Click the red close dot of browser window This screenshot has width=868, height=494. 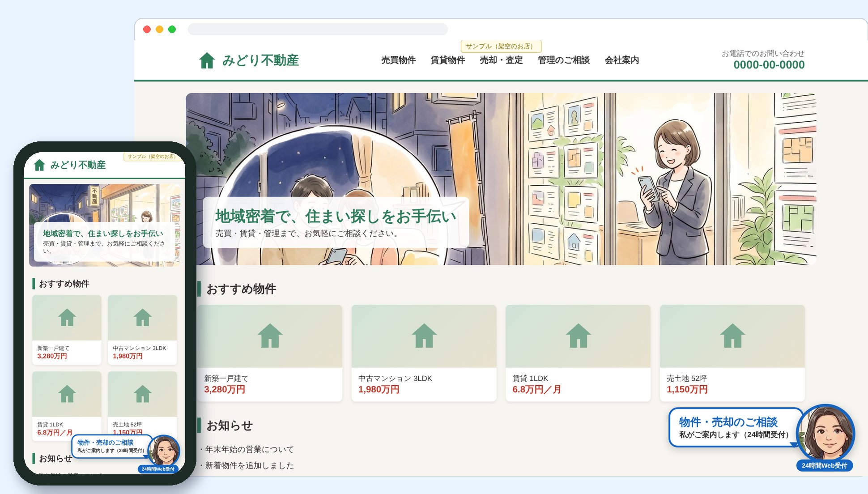147,29
